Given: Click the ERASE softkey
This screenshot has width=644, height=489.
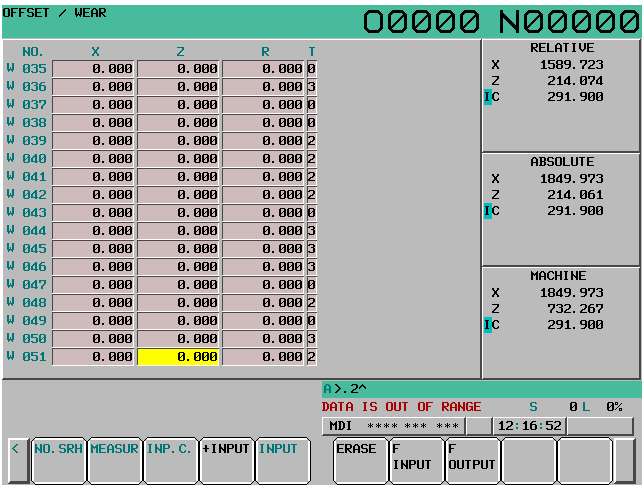Looking at the screenshot, I should 361,461.
